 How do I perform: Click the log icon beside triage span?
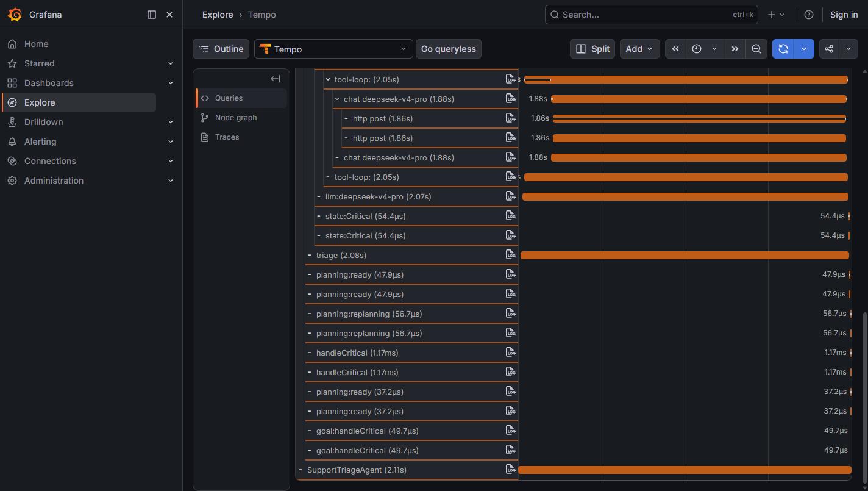pos(511,255)
